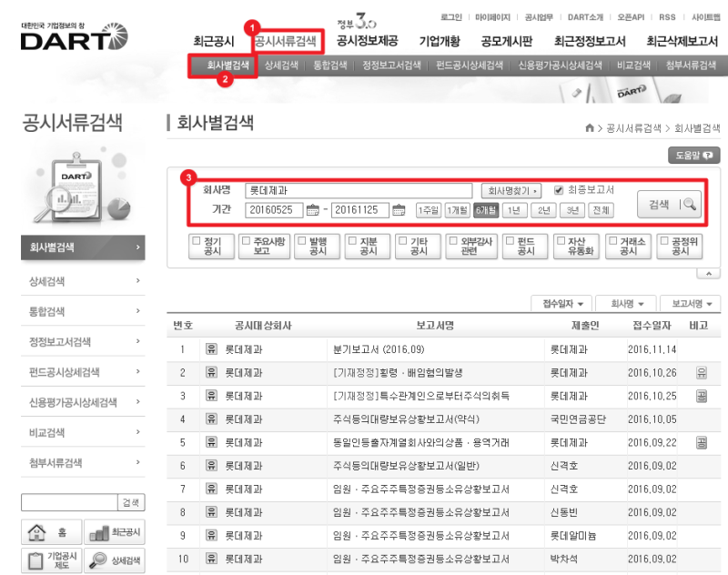Open the 보고서명 sort dropdown
728x575 pixels.
691,304
